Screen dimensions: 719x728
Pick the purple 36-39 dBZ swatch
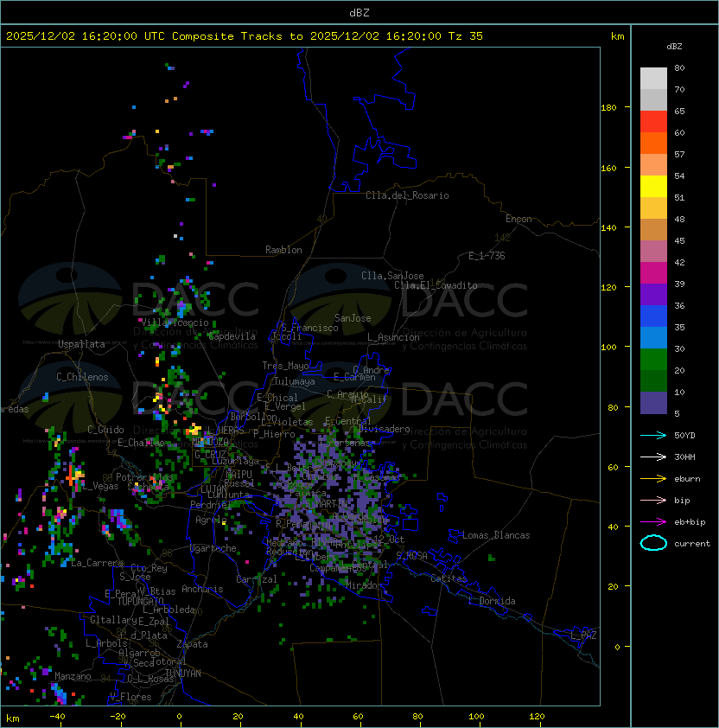click(x=653, y=294)
